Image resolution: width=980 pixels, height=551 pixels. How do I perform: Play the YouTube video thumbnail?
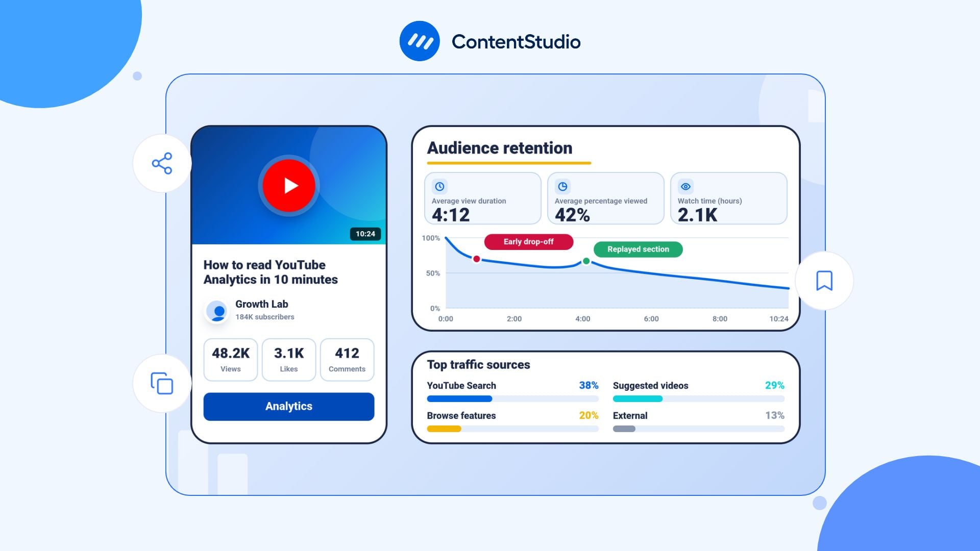coord(289,185)
